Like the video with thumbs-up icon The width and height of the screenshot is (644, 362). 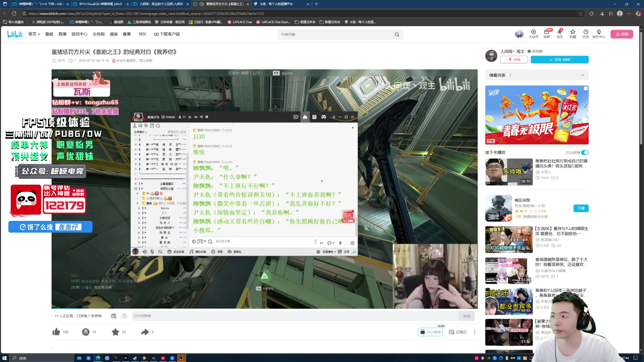56,332
